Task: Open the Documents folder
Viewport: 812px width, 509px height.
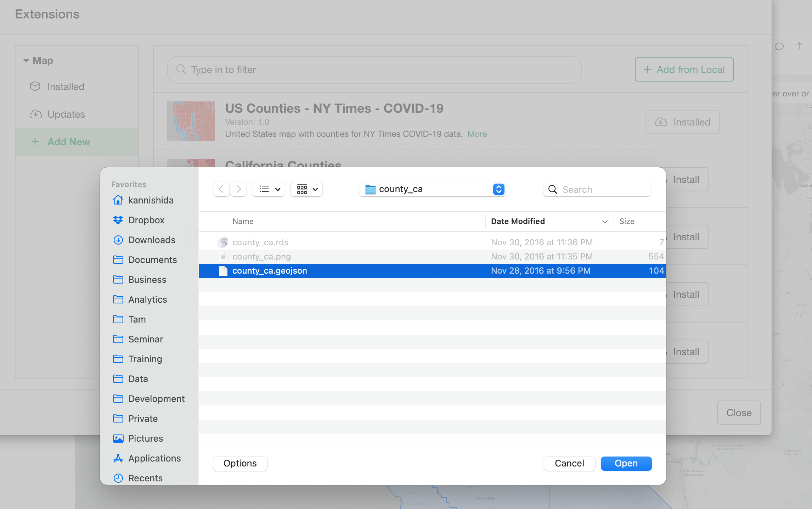Action: pyautogui.click(x=145, y=260)
